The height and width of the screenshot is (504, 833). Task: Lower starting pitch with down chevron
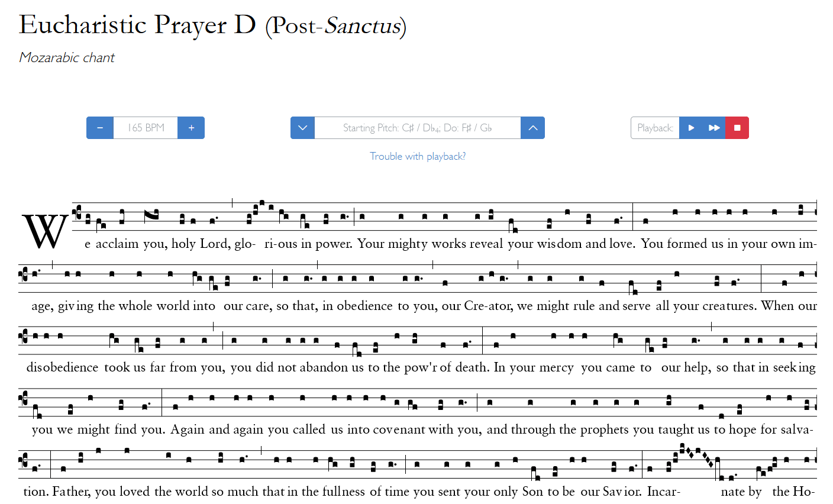[302, 128]
